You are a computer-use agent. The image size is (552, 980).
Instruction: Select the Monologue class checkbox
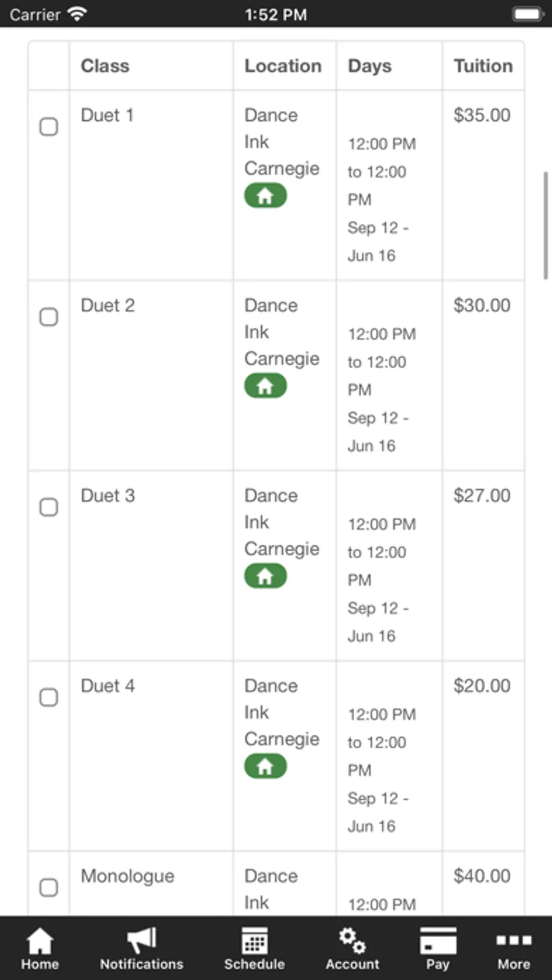click(49, 887)
